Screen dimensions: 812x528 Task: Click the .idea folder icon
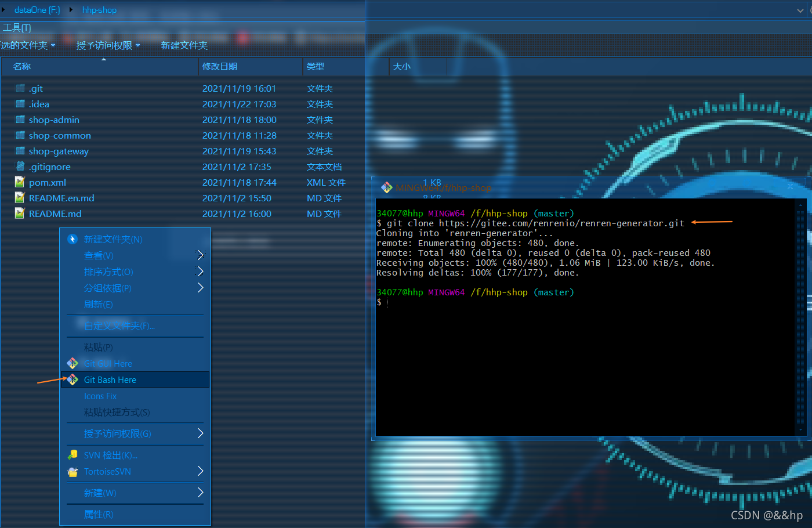[x=20, y=104]
